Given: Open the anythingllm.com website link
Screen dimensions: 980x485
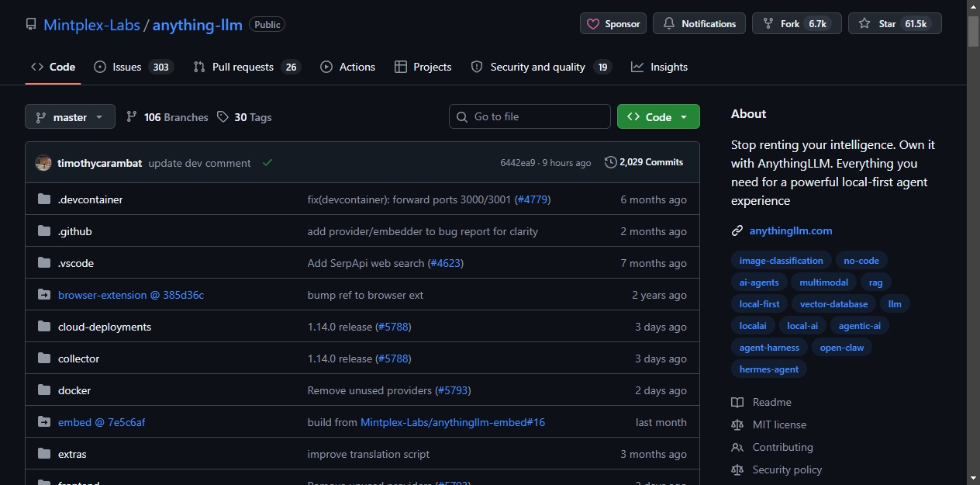Looking at the screenshot, I should coord(791,230).
